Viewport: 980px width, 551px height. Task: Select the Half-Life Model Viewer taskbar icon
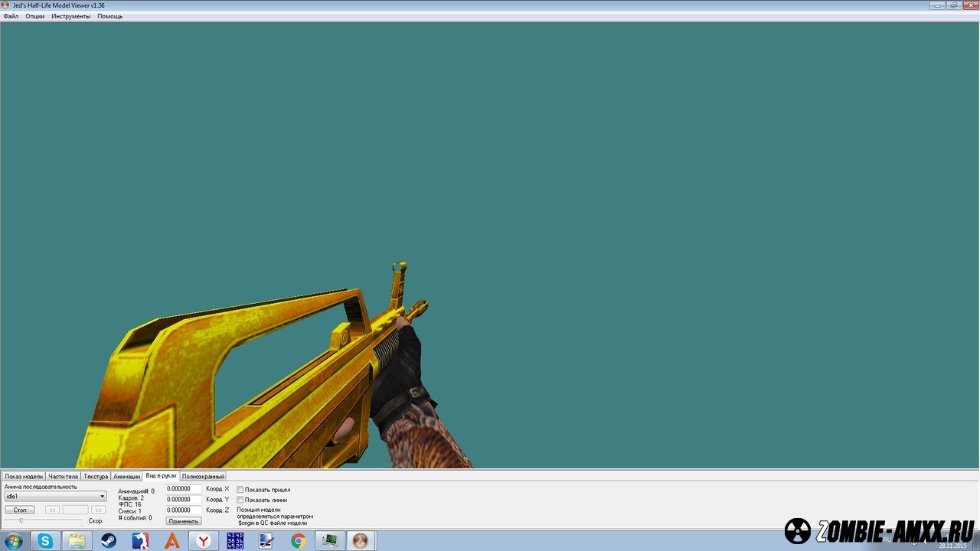coord(361,541)
